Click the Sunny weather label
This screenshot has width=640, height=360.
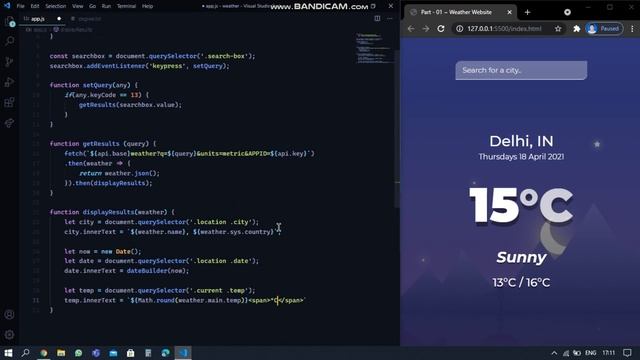point(521,257)
